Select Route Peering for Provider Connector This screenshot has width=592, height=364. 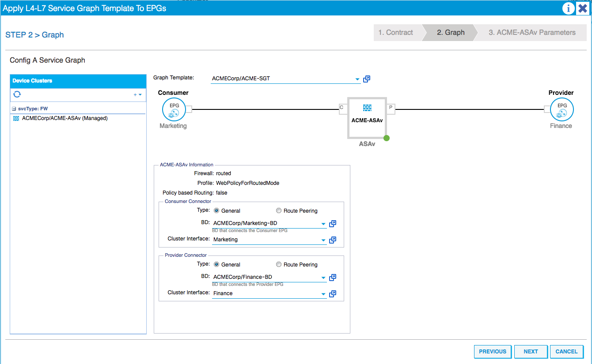pyautogui.click(x=279, y=264)
